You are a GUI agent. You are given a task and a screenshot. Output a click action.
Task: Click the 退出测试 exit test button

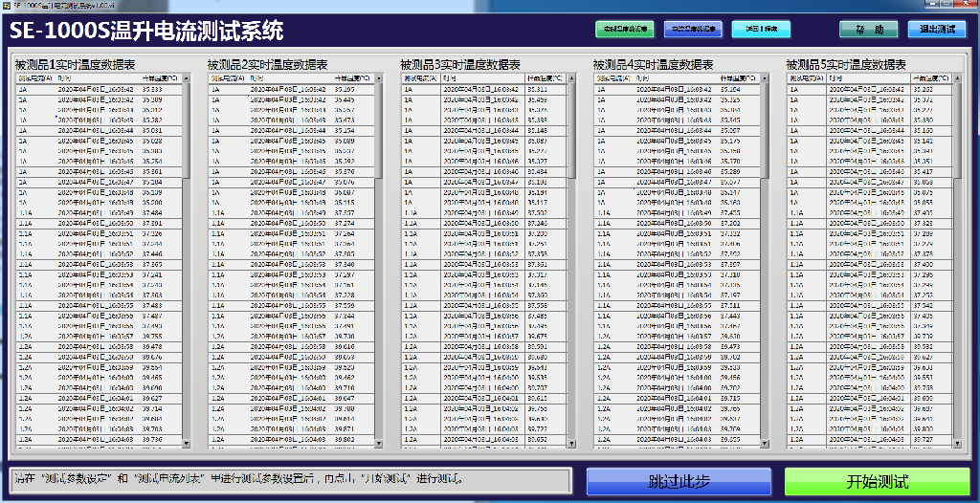[x=937, y=30]
